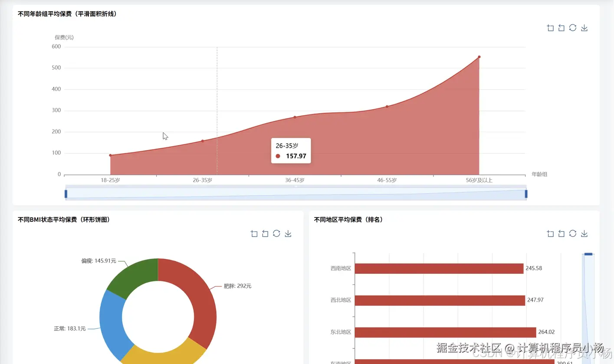Viewport: 614px width, 364px height.
Task: Click the 245.58 value label
Action: [534, 268]
